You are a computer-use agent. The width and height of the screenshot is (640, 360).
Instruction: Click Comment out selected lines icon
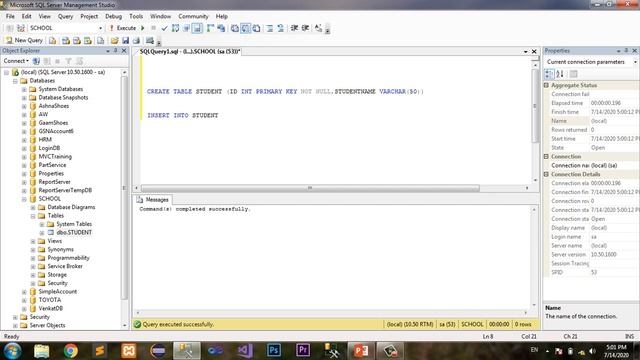click(270, 28)
